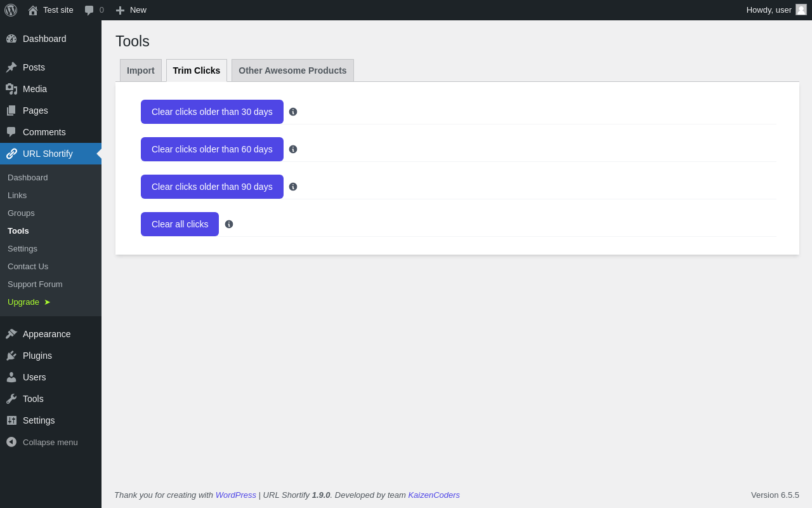Select the Trim Clicks tab

click(x=197, y=70)
